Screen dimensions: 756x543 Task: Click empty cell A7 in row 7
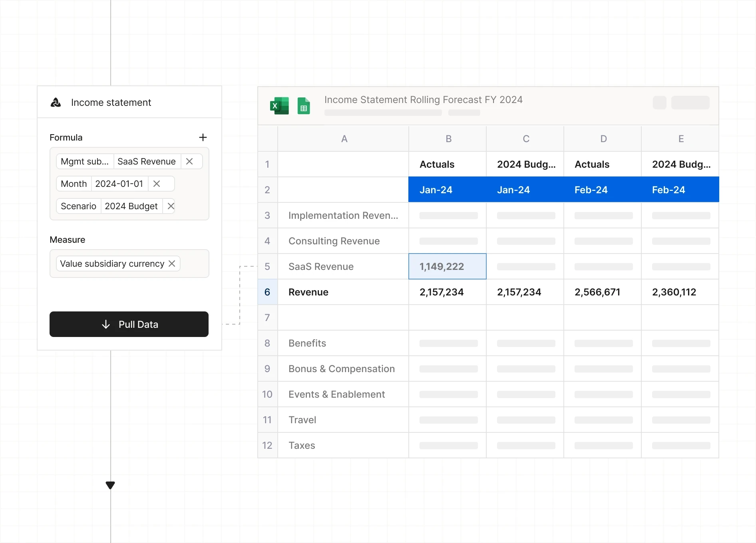coord(343,317)
